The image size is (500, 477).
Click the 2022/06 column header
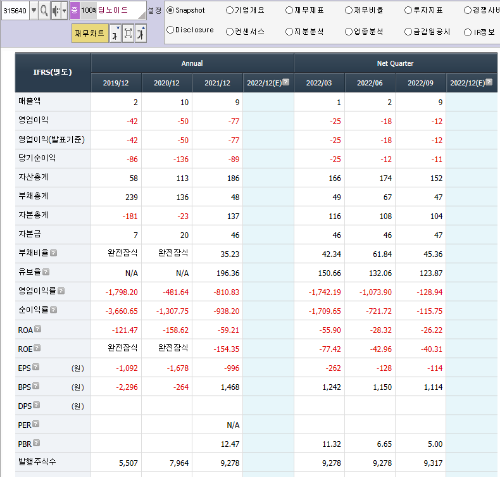(x=370, y=83)
